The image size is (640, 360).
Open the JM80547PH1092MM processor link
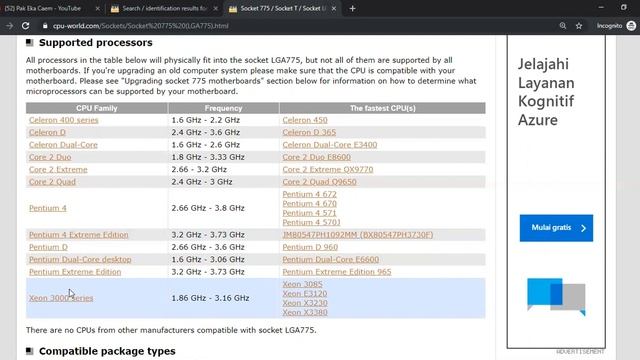[358, 235]
